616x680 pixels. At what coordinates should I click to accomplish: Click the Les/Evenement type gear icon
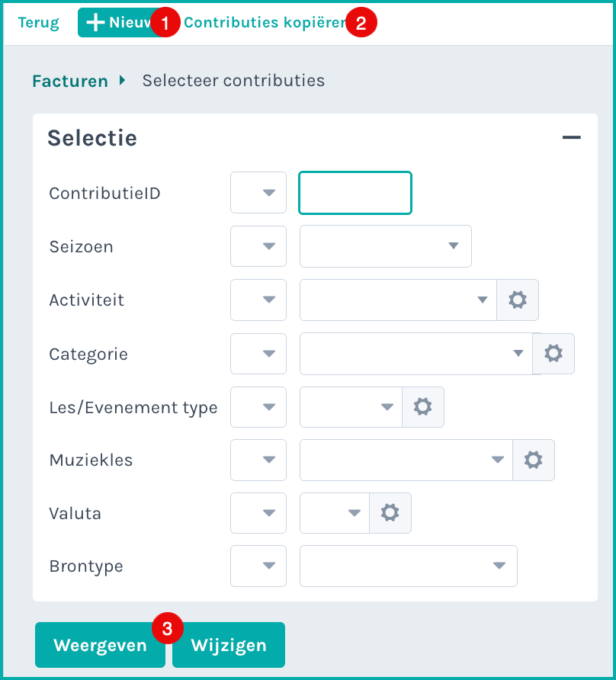pyautogui.click(x=423, y=407)
